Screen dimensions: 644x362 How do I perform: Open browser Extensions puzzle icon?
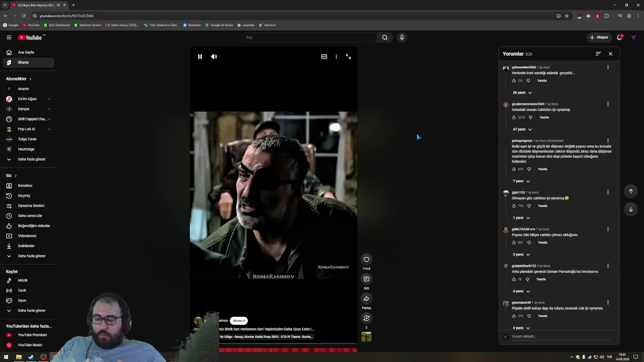[606, 16]
